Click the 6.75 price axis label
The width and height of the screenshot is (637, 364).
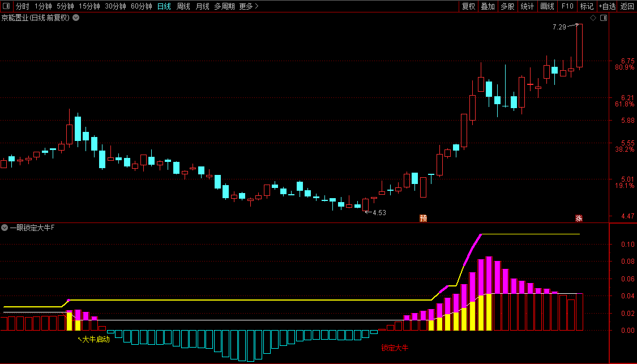click(627, 61)
